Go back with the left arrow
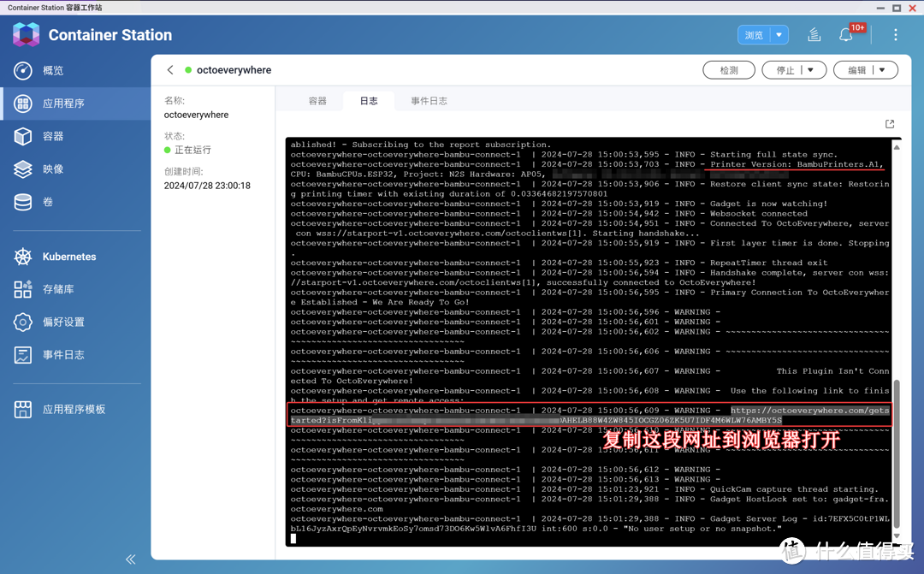This screenshot has width=924, height=574. (x=170, y=70)
